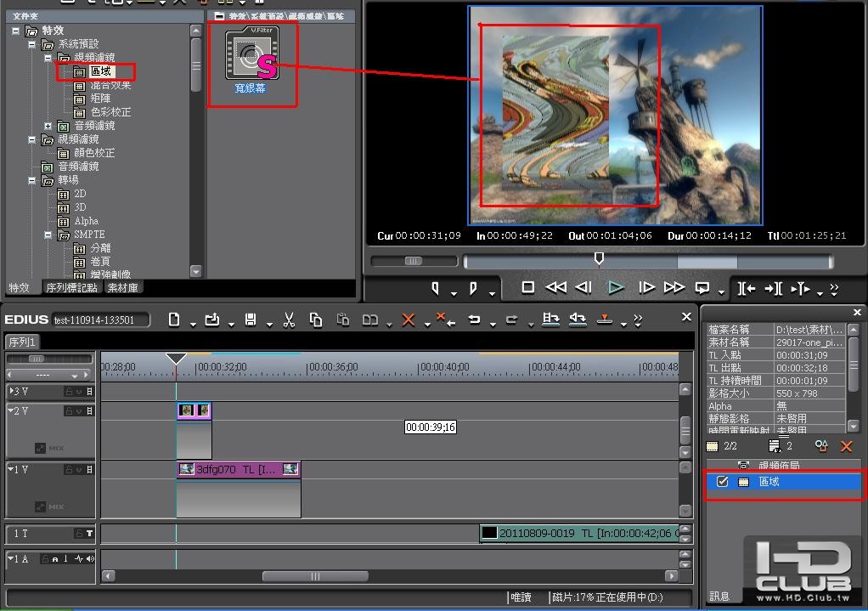Click the new sequence page icon
Image resolution: width=868 pixels, height=611 pixels.
pos(174,320)
